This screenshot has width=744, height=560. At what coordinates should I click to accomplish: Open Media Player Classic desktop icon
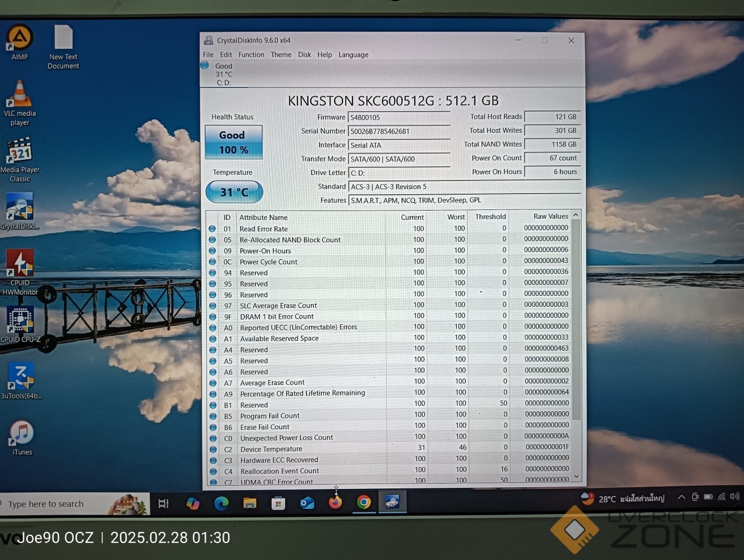coord(20,160)
